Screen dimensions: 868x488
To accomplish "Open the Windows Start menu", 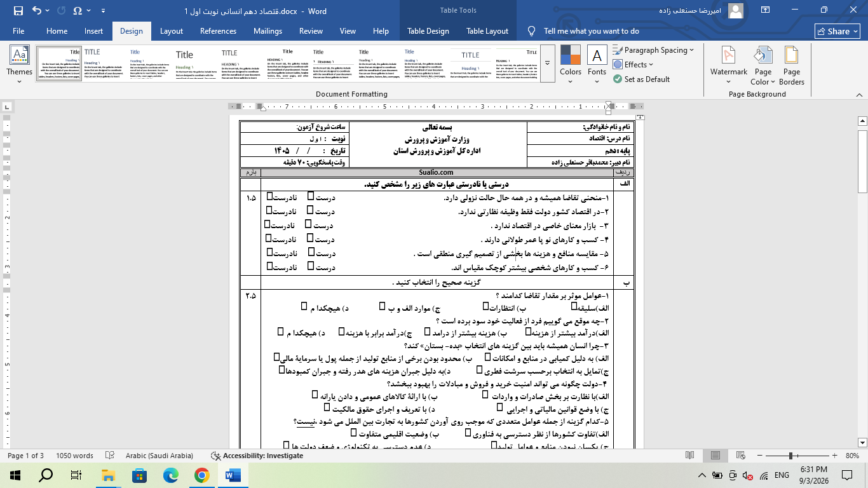I will click(15, 475).
